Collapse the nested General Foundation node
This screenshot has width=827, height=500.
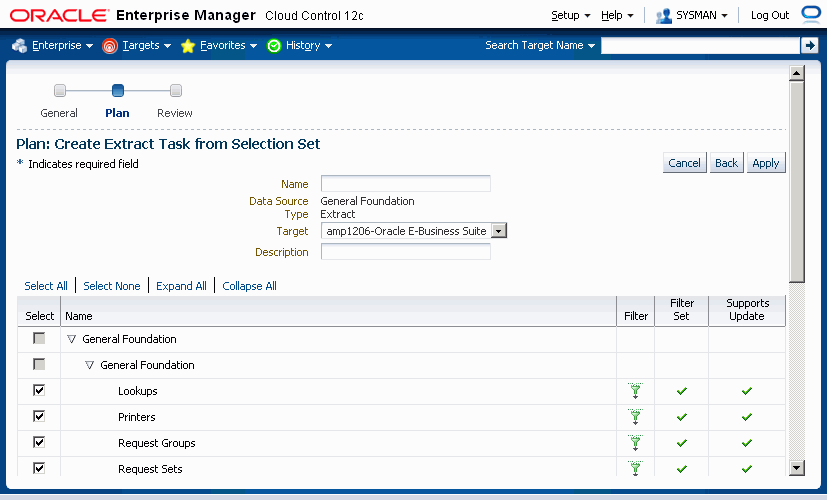pyautogui.click(x=90, y=365)
